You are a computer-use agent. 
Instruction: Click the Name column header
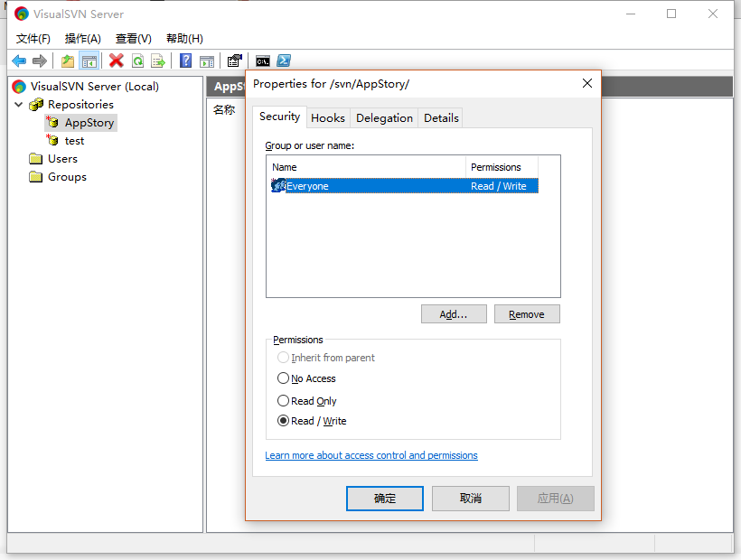366,167
